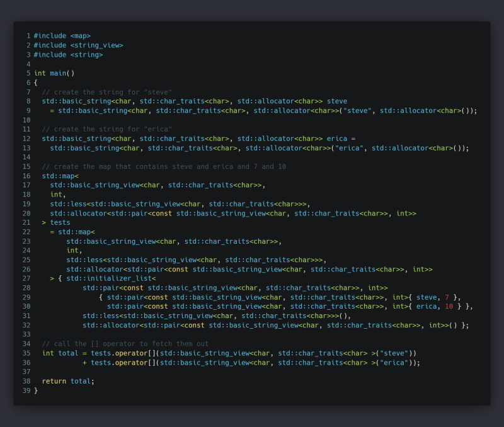Click the comment about the map containing steve and erica
The width and height of the screenshot is (504, 427).
point(164,167)
